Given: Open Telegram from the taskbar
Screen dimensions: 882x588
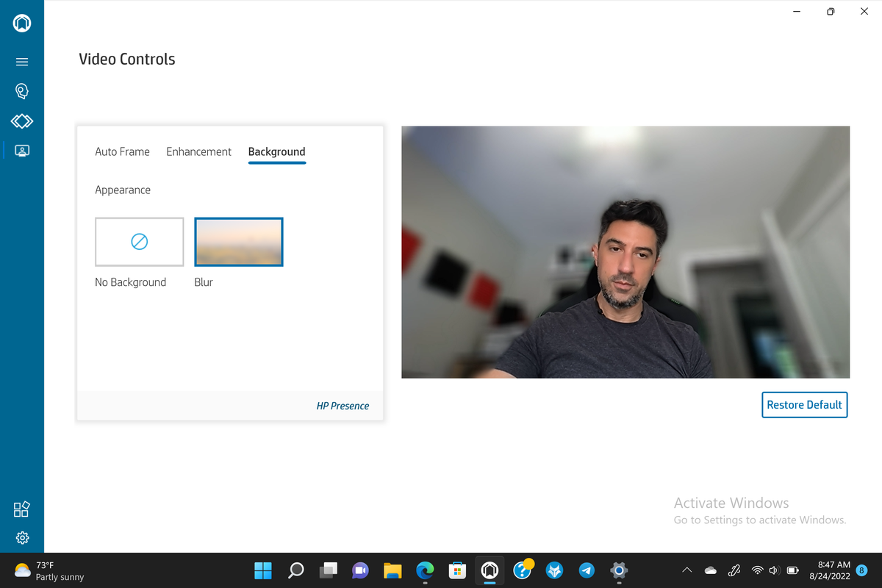Looking at the screenshot, I should tap(587, 570).
